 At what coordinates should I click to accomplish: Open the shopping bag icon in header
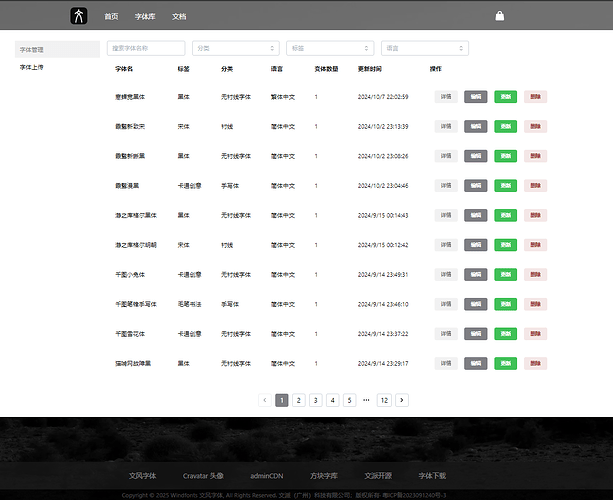(499, 16)
